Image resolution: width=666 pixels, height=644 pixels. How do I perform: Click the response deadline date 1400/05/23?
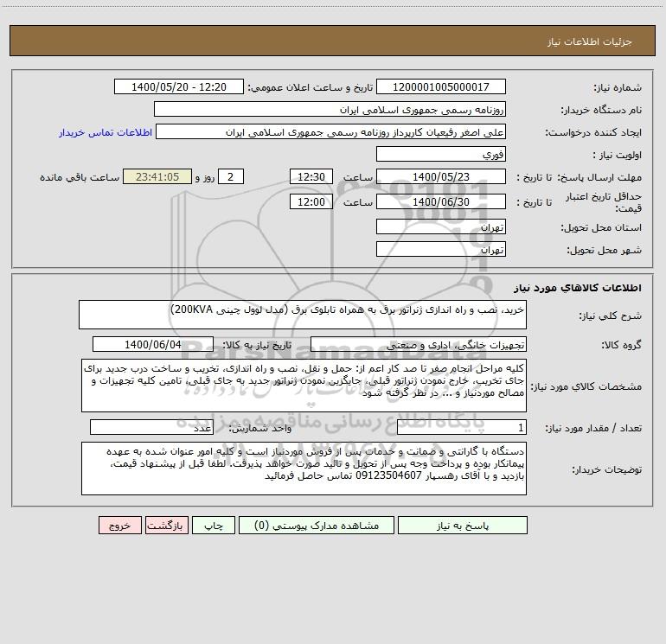(441, 176)
